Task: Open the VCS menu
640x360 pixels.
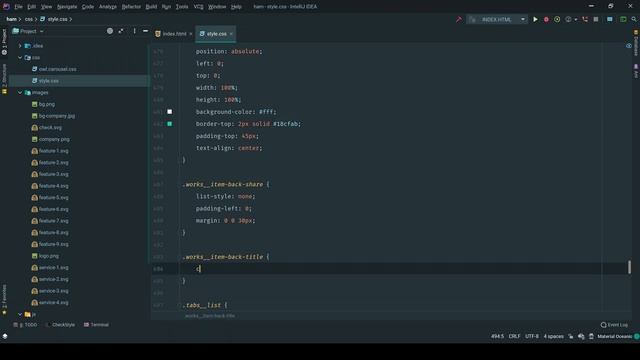Action: click(x=198, y=7)
